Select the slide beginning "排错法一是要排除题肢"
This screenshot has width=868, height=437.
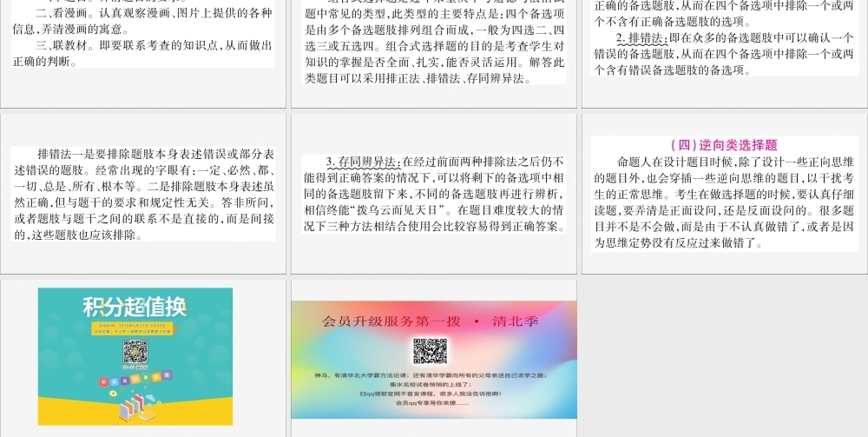pos(143,193)
